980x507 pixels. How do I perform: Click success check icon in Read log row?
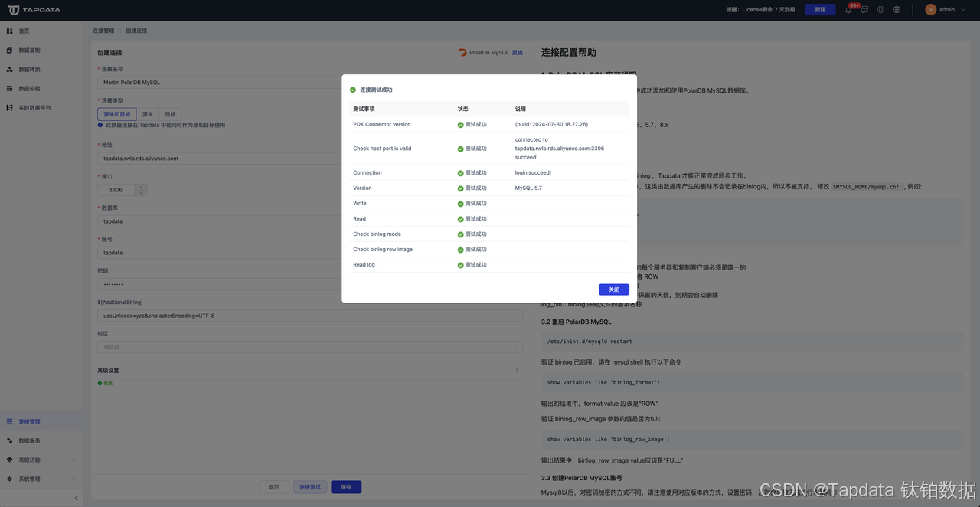[460, 265]
